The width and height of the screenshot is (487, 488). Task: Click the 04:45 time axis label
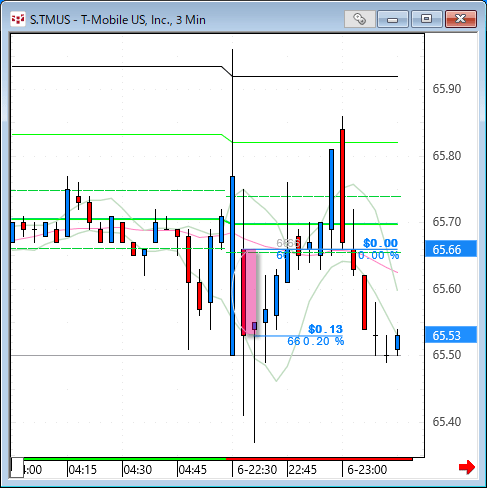193,470
